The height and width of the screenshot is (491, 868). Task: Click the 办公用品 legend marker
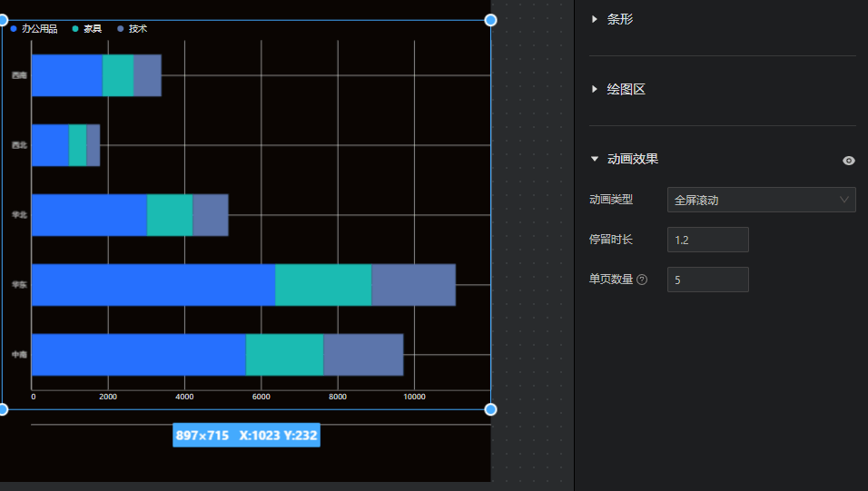tap(14, 29)
